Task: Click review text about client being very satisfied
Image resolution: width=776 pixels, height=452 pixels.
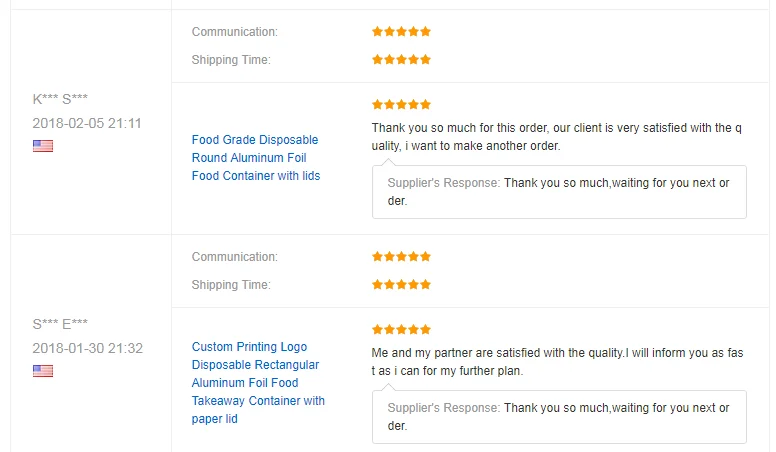Action: [x=557, y=137]
